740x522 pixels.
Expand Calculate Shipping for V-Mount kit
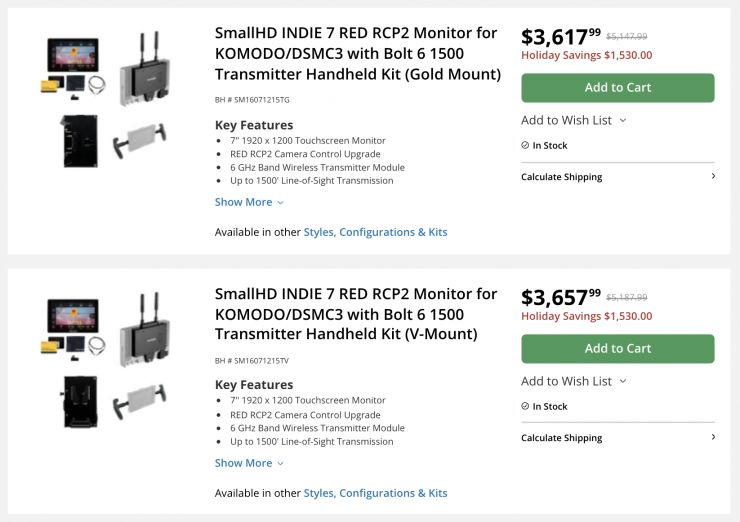coord(617,438)
